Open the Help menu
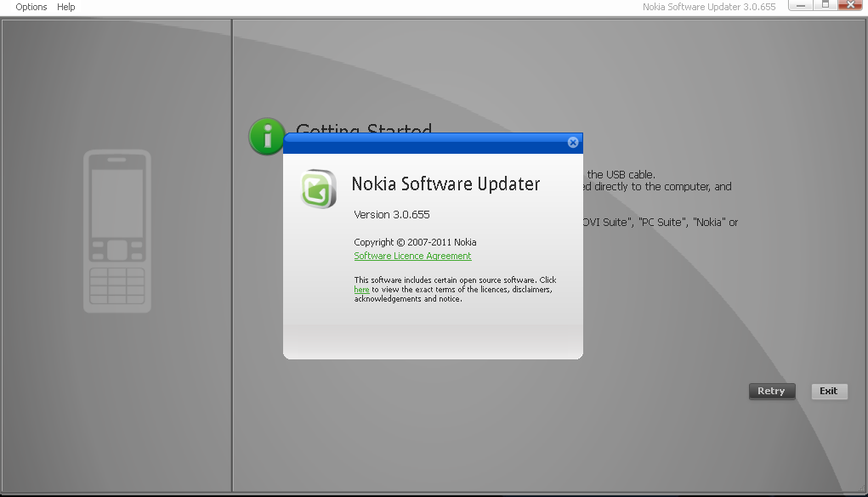 pos(65,7)
